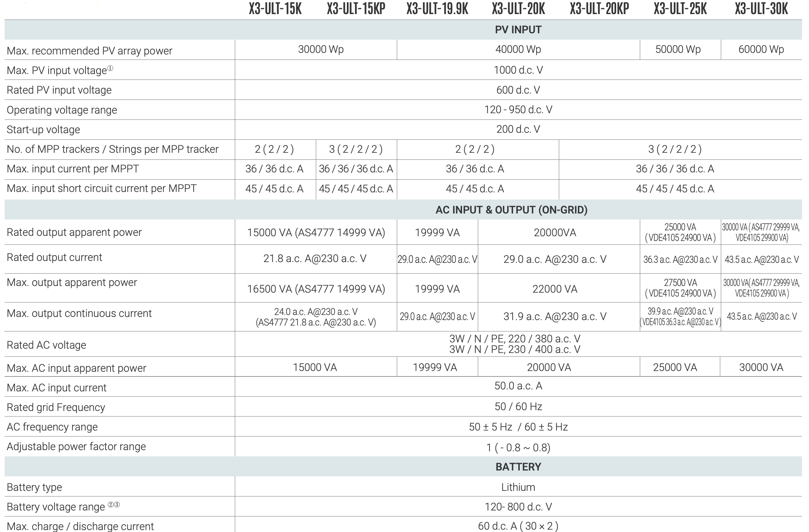
Task: Click the X3-ULT-30K column header
Action: coord(761,9)
